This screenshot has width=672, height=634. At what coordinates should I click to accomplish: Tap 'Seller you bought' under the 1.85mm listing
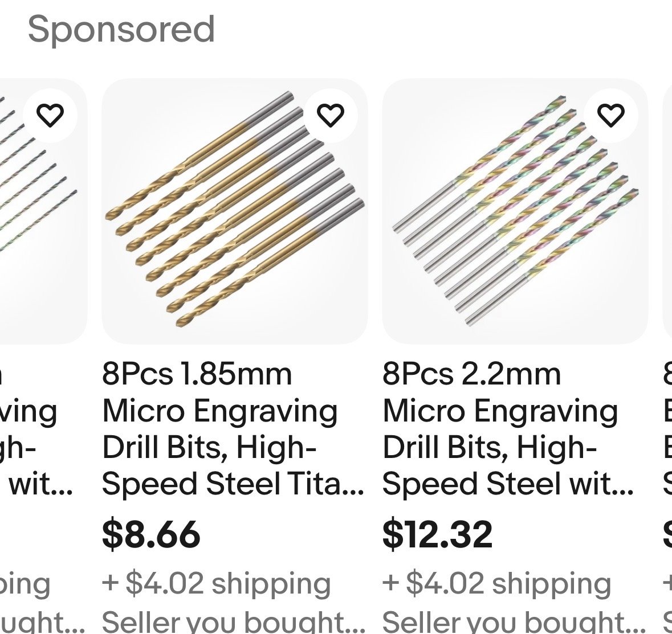[x=233, y=623]
